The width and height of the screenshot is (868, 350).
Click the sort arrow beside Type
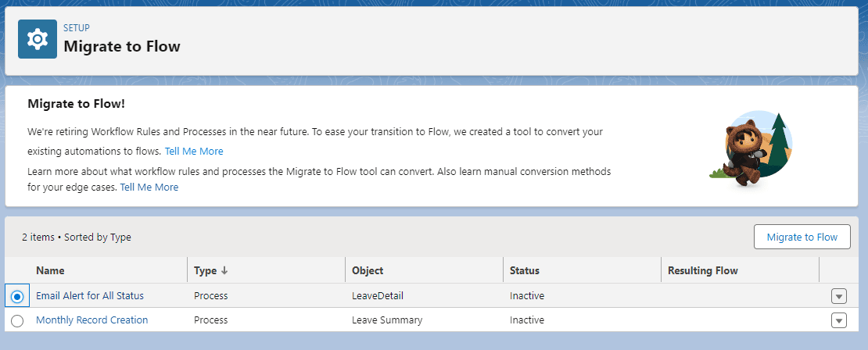[x=224, y=270]
